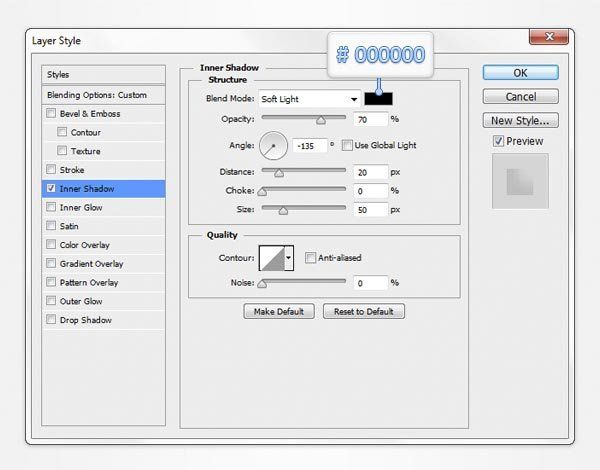Enable the Bevel & Emboss checkbox

[x=51, y=113]
